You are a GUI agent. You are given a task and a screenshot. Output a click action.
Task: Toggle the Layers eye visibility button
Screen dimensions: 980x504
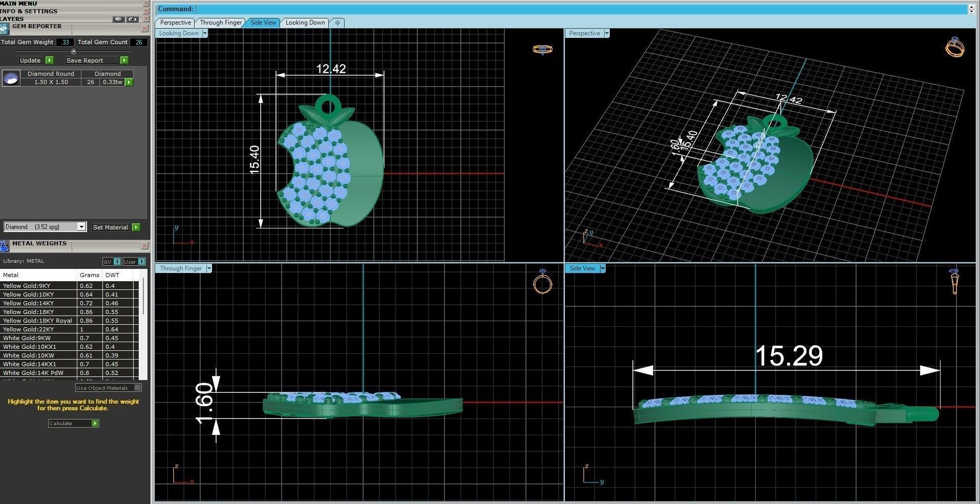coord(133,19)
